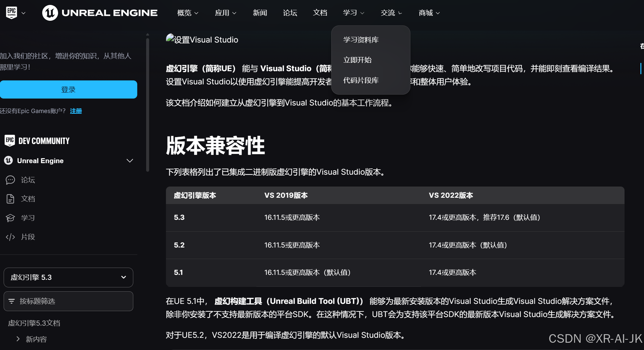The height and width of the screenshot is (350, 644).
Task: Click the 注册 link
Action: [x=76, y=111]
